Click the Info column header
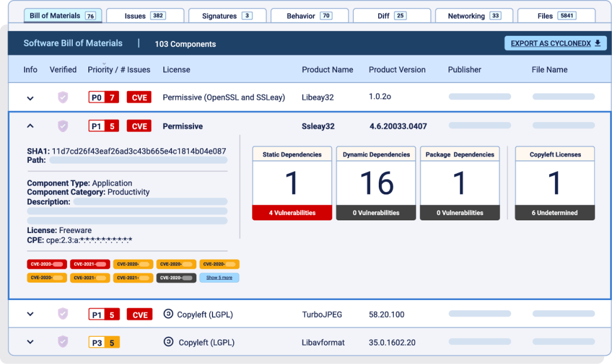Viewport: 612px width, 364px height. (x=30, y=69)
